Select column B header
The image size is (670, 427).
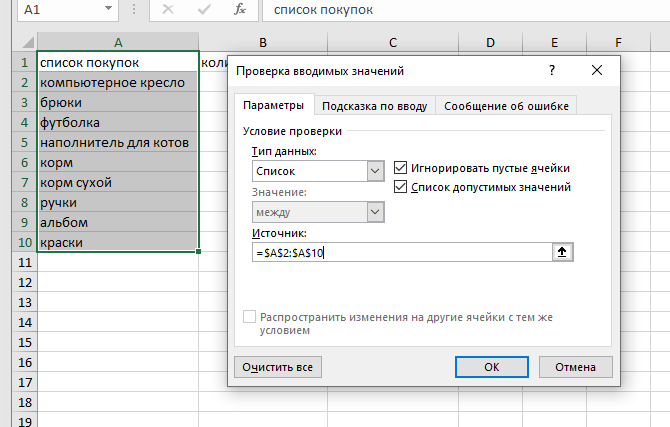click(x=261, y=42)
